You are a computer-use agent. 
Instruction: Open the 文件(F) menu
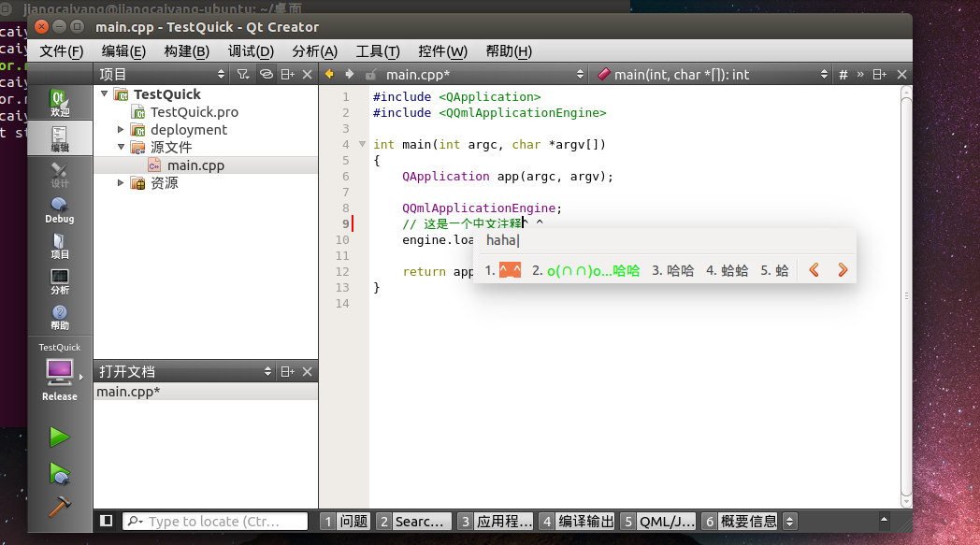[62, 51]
